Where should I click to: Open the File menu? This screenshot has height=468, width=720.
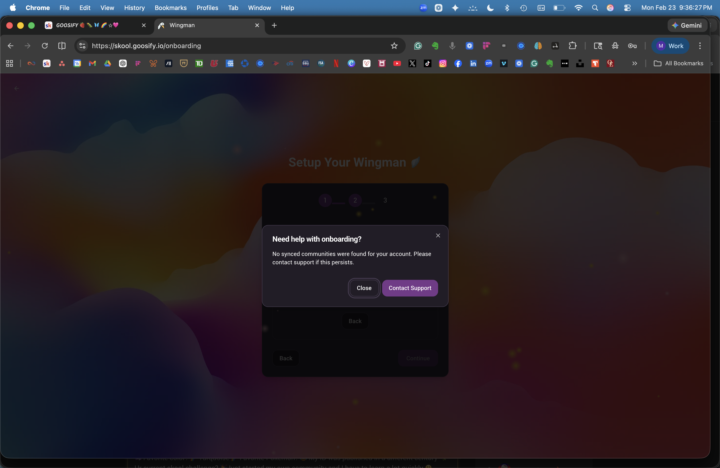tap(64, 8)
